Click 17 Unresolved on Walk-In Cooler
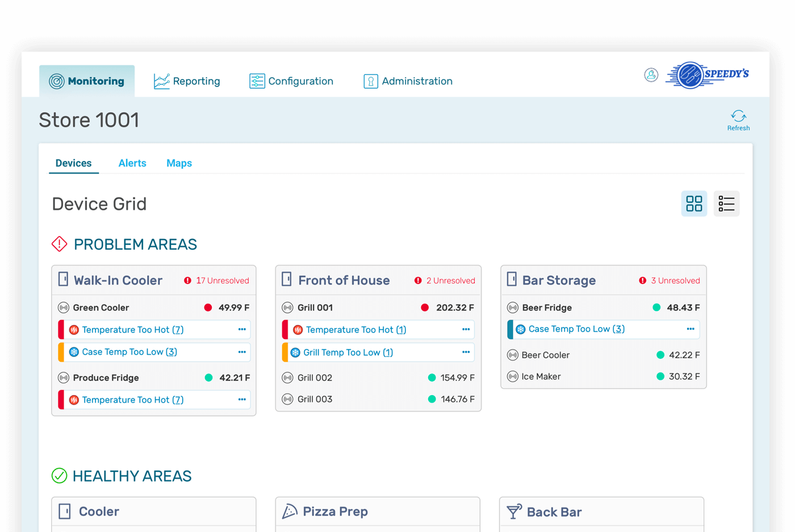This screenshot has width=795, height=532. coord(216,280)
